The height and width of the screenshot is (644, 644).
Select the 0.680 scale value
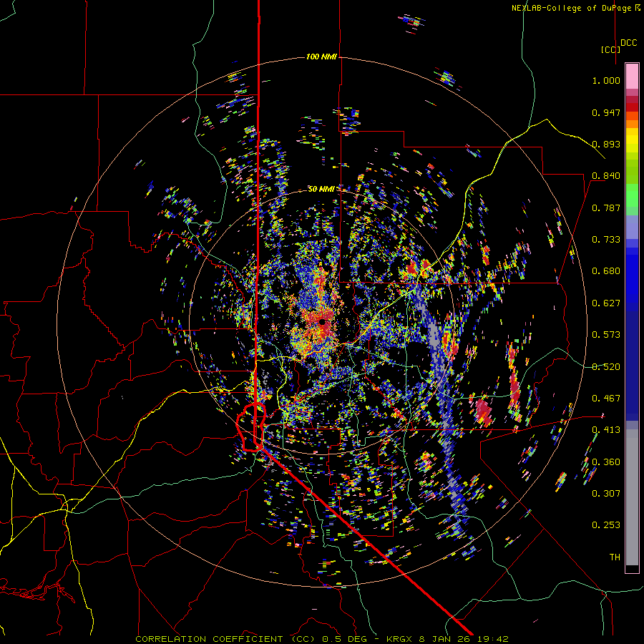coord(606,271)
